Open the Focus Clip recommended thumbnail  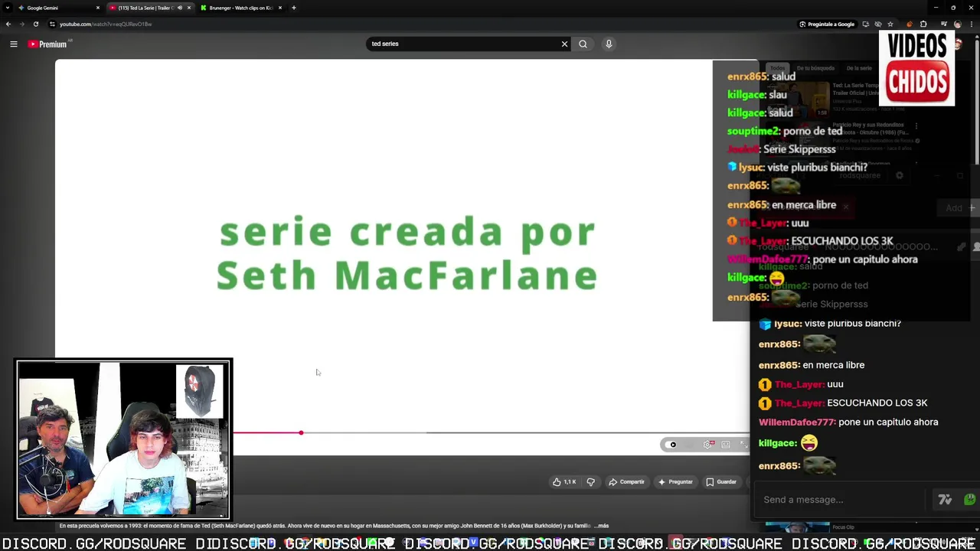[x=797, y=527]
